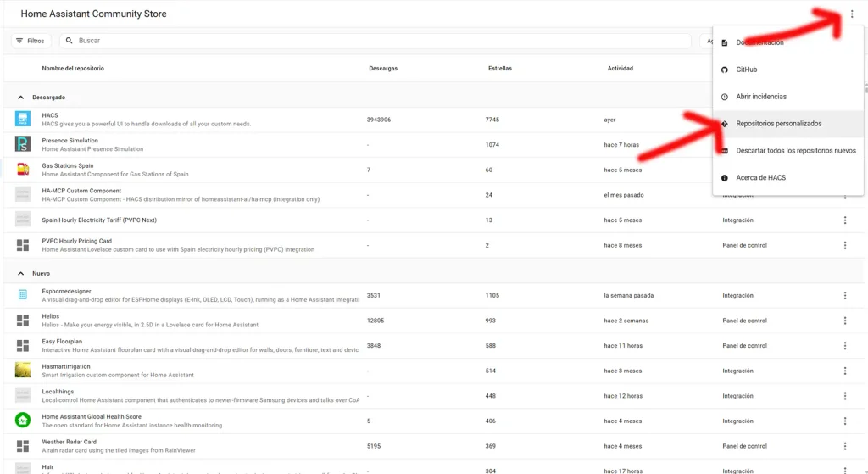
Task: Open Acerca de HACS
Action: tap(788, 178)
